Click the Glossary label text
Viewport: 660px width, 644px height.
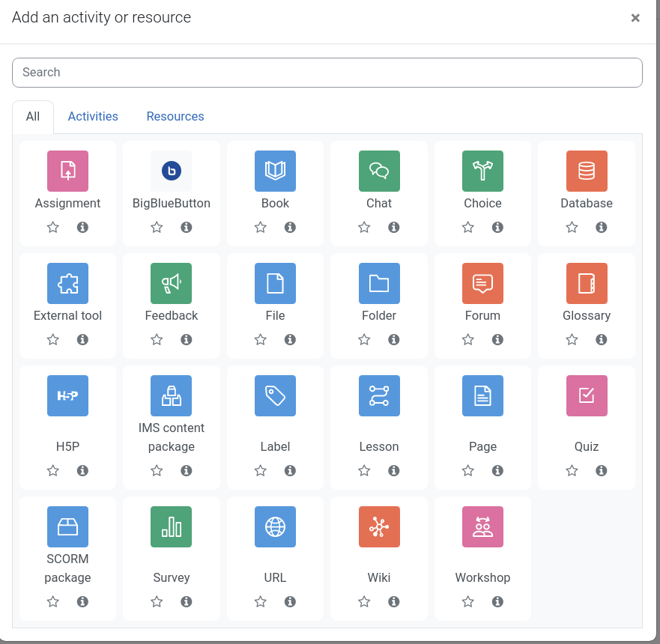tap(587, 315)
